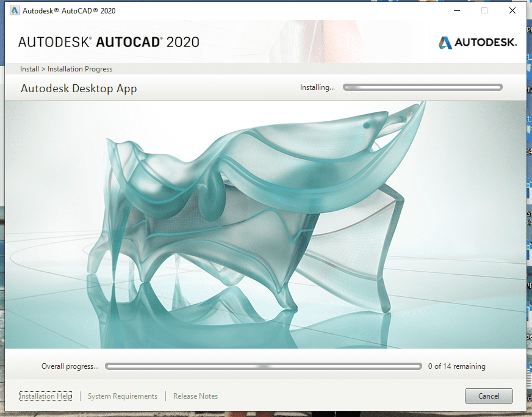Open the Installation Help link

pyautogui.click(x=46, y=396)
